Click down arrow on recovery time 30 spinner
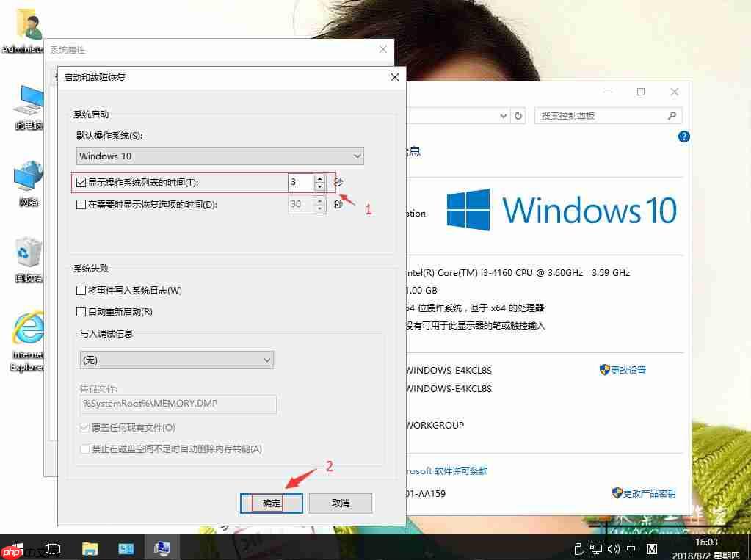Image resolution: width=751 pixels, height=560 pixels. [x=320, y=209]
